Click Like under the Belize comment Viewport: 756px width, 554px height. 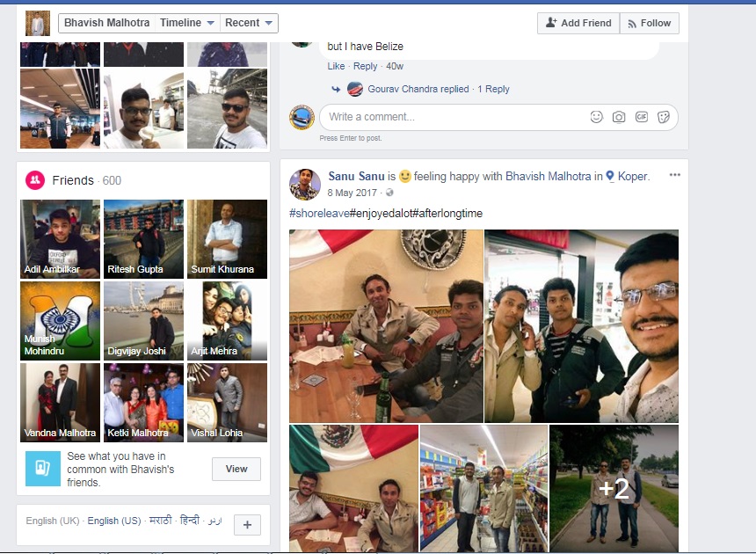[x=336, y=66]
